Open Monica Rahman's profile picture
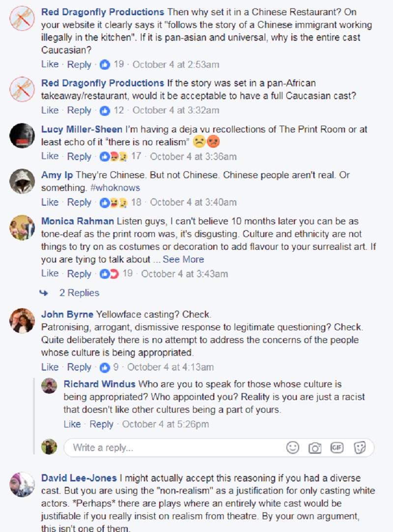 pyautogui.click(x=22, y=228)
